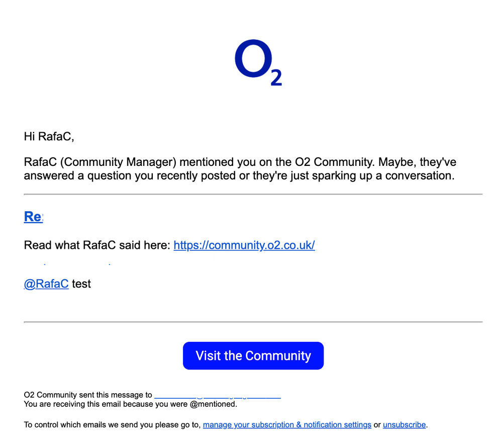Image resolution: width=502 pixels, height=448 pixels.
Task: Click 'To control which emails we send' text
Action: (112, 425)
